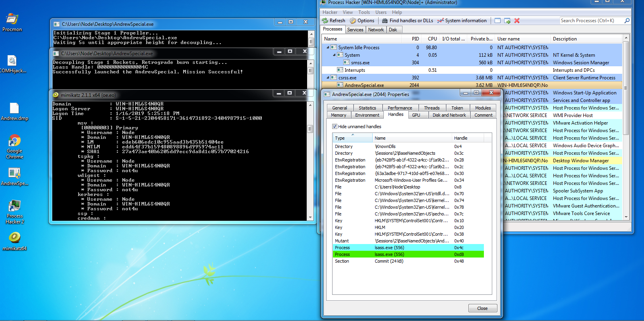Open the Performance tab in Properties

pyautogui.click(x=400, y=108)
